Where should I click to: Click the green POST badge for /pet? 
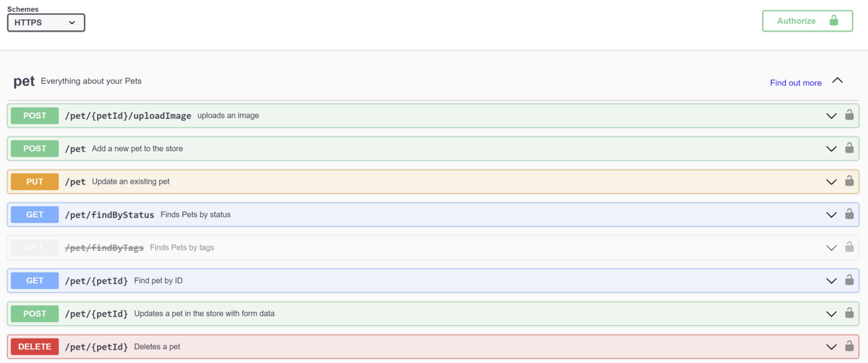tap(34, 149)
